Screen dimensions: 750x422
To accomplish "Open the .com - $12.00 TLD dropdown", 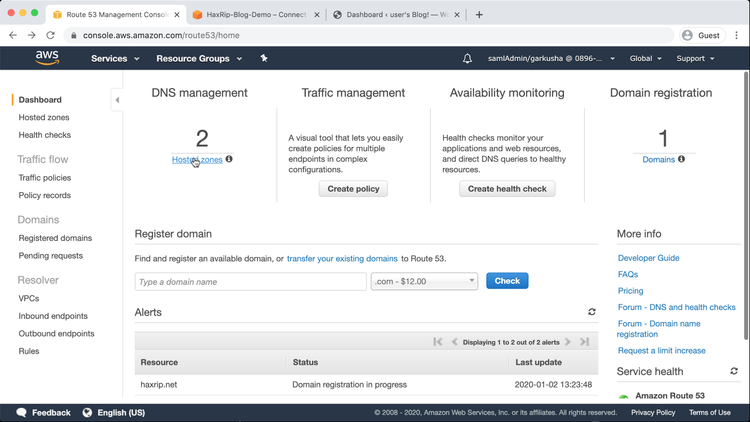I will click(424, 281).
